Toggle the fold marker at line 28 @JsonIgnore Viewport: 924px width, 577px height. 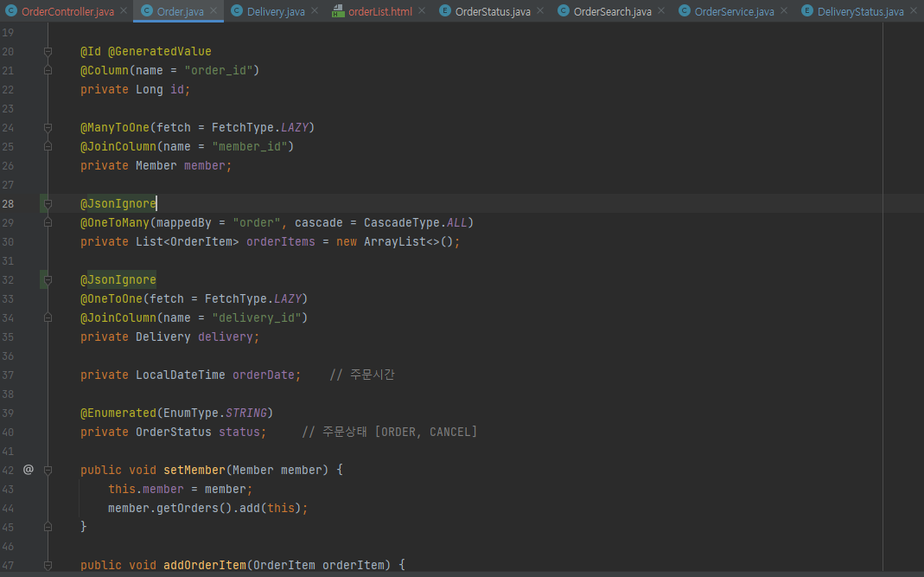pos(48,204)
